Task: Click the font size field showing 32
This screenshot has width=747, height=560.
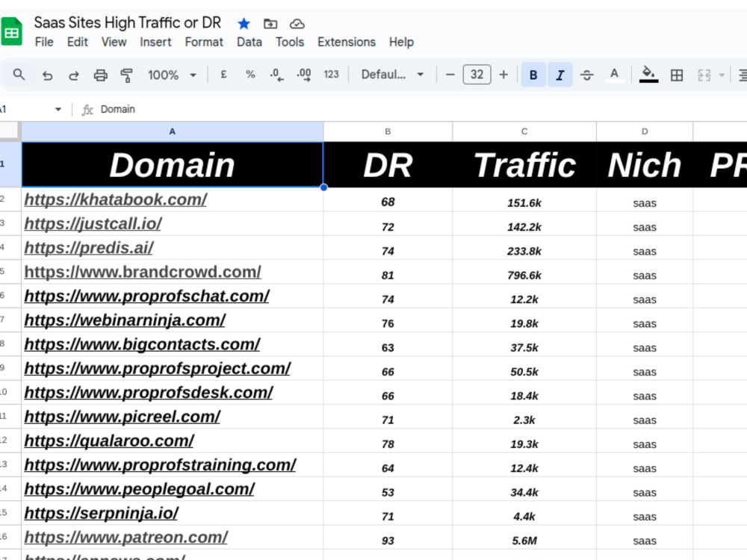Action: tap(477, 75)
